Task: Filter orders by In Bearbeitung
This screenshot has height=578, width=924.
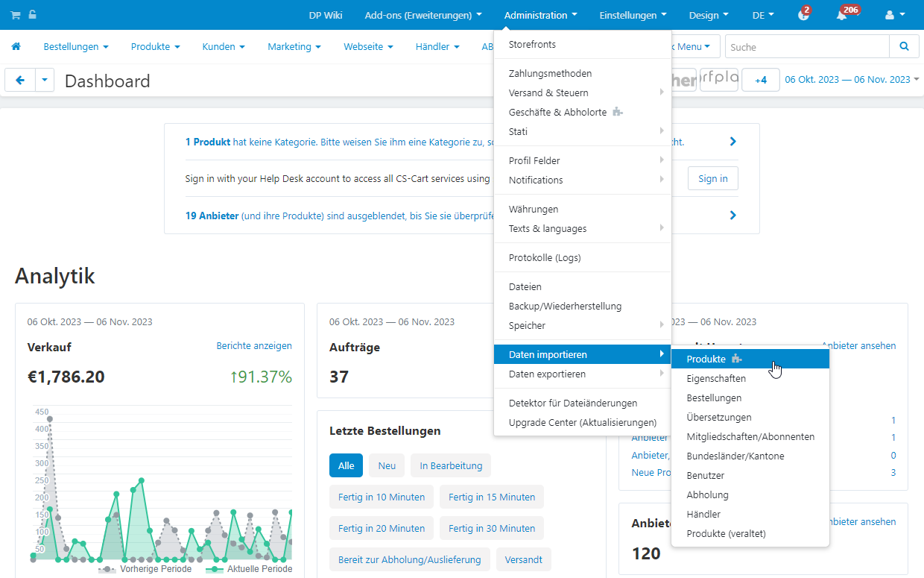Action: coord(451,465)
